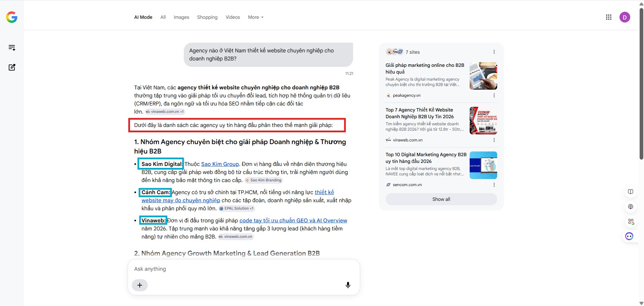Switch to the All results tab
Image resolution: width=644 pixels, height=306 pixels.
pyautogui.click(x=163, y=17)
